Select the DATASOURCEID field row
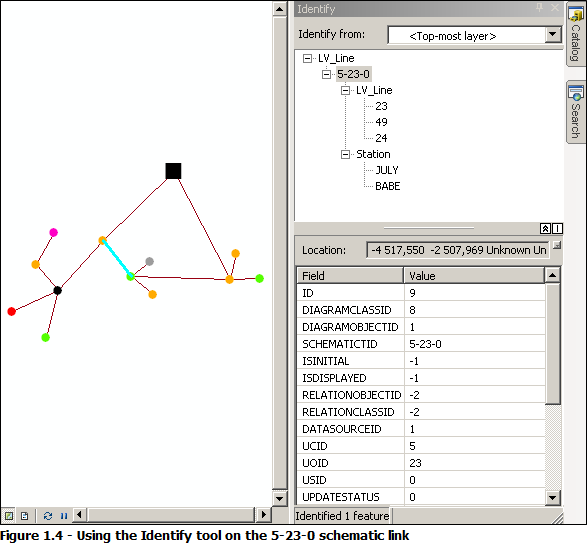Screen dimensions: 587x548 click(421, 429)
